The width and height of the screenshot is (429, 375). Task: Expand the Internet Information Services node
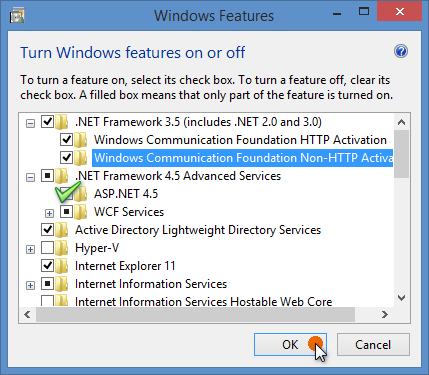click(30, 285)
